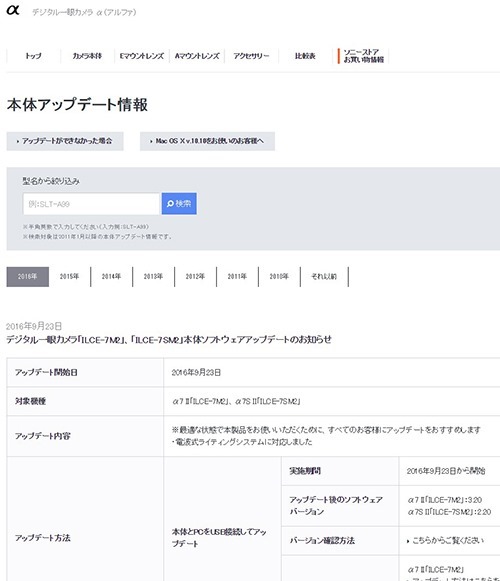
Task: Open the アクセサリー navigation item
Action: 251,56
